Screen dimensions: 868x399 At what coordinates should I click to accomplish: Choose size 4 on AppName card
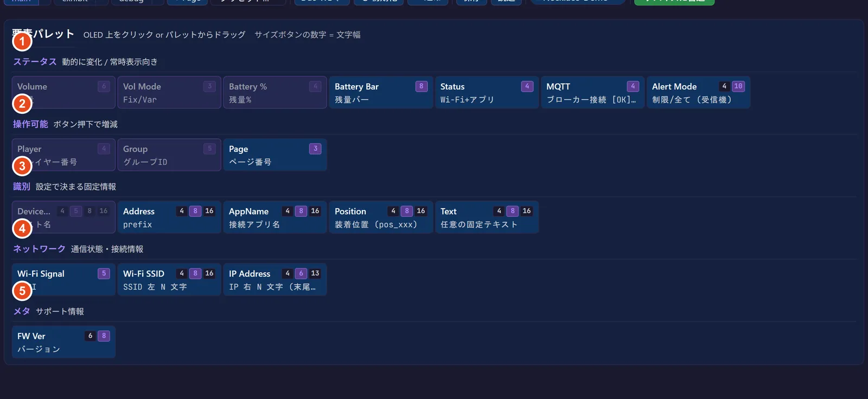click(288, 211)
